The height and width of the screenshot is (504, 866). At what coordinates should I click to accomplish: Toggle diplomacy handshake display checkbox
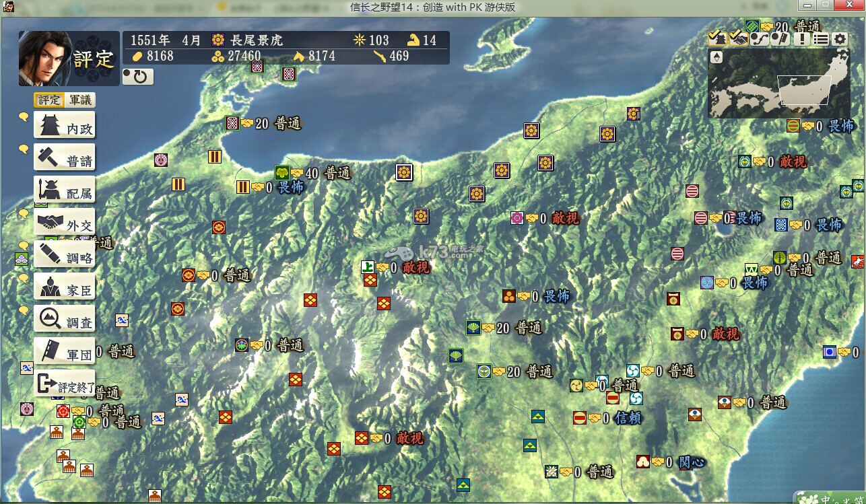(738, 39)
